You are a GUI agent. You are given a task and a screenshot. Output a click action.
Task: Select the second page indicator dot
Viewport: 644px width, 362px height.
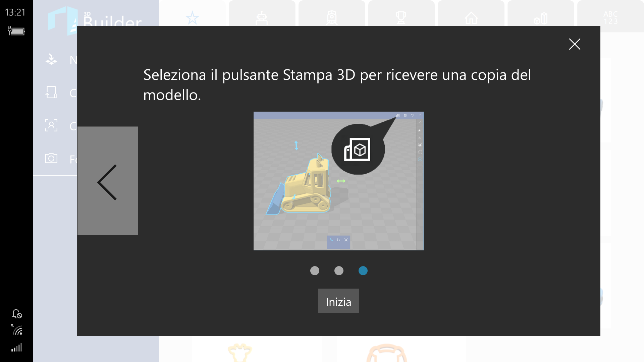[x=339, y=270]
